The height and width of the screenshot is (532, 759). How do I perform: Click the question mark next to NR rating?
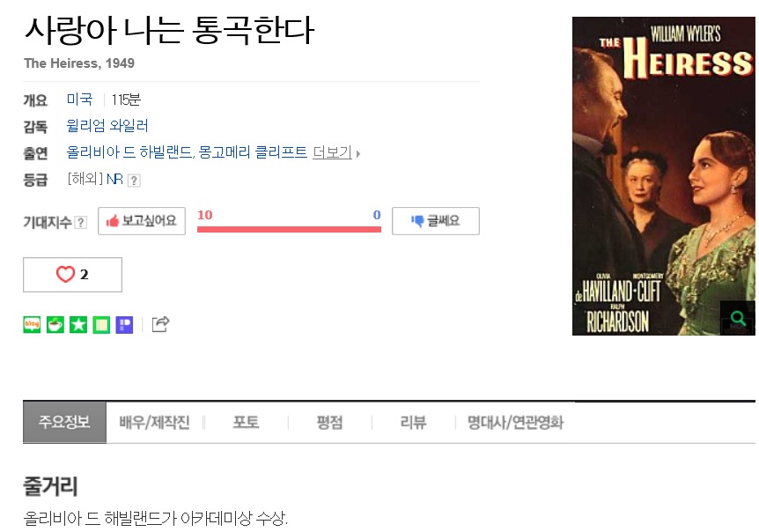[x=134, y=181]
